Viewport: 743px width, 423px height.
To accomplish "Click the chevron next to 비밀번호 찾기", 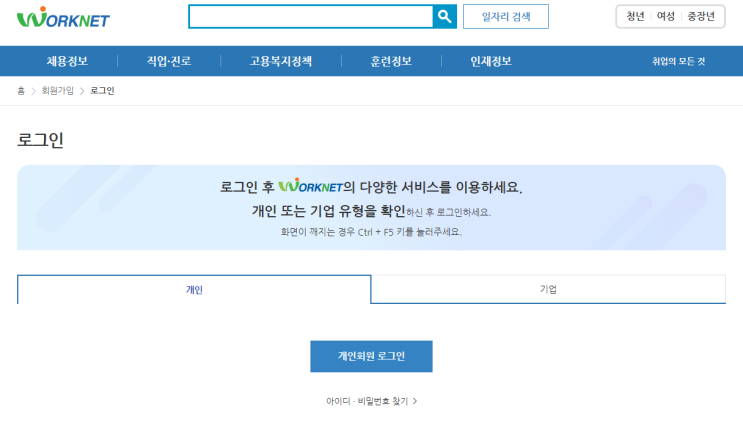I will pos(415,401).
